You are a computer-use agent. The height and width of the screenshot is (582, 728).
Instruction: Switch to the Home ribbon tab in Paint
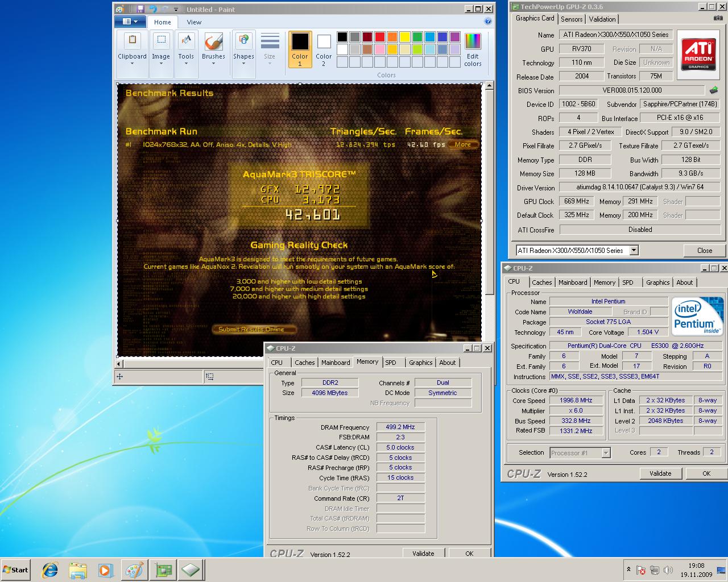click(x=162, y=22)
